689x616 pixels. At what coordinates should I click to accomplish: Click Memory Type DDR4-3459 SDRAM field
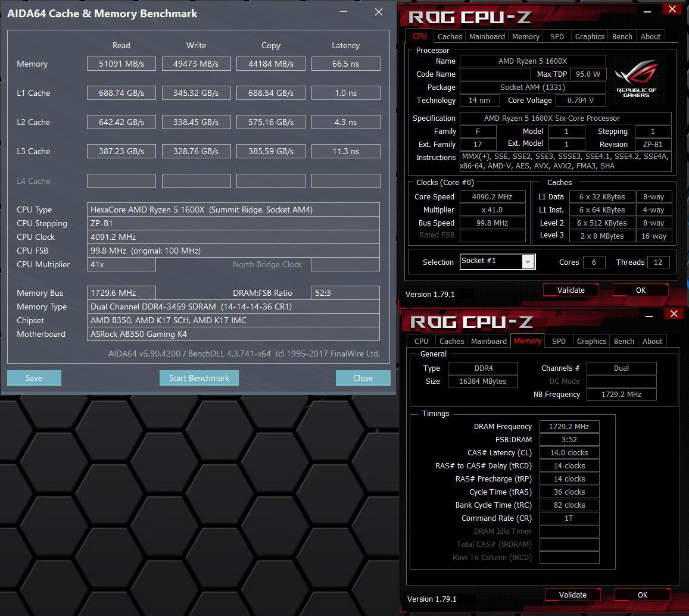coord(233,307)
